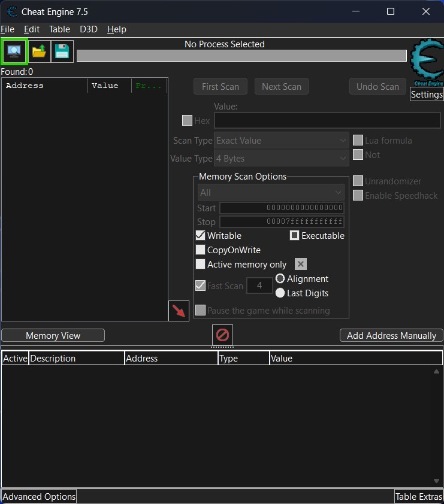Click the Fast Scan alignment number field
The width and height of the screenshot is (444, 504).
[259, 286]
